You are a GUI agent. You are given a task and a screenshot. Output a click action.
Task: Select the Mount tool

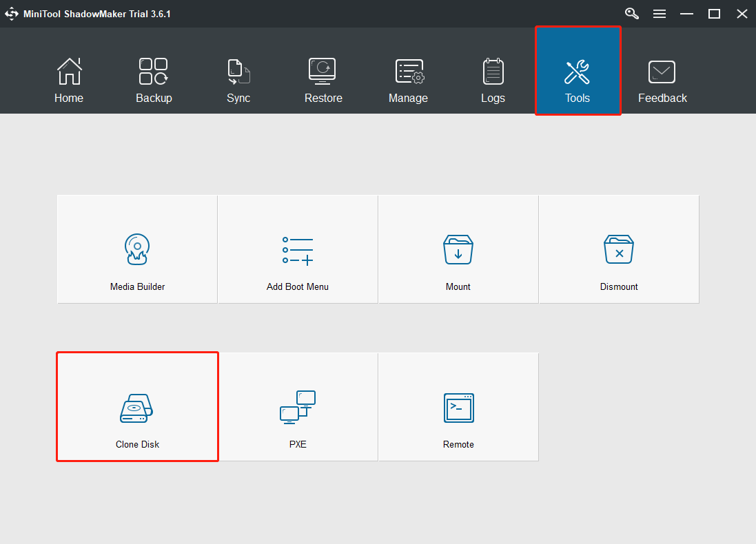(458, 249)
